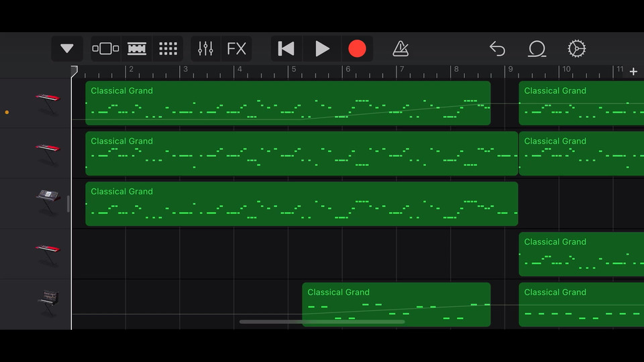Go to beginning with rewind button

286,49
